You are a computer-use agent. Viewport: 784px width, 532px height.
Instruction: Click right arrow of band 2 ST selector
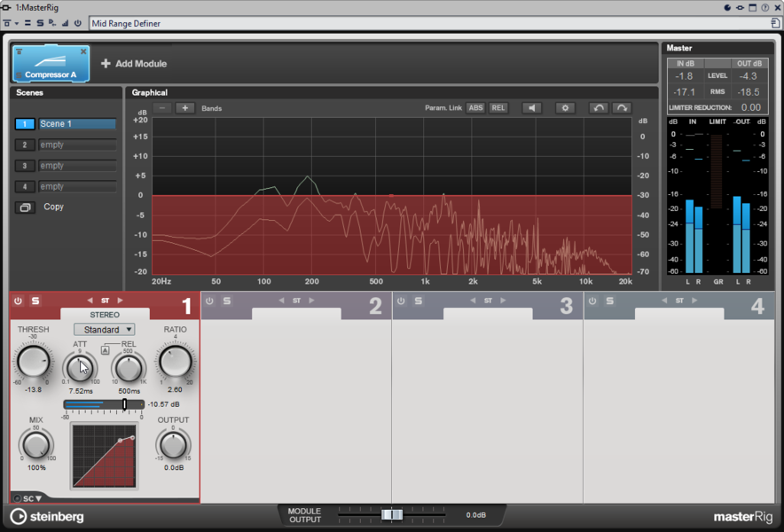311,301
